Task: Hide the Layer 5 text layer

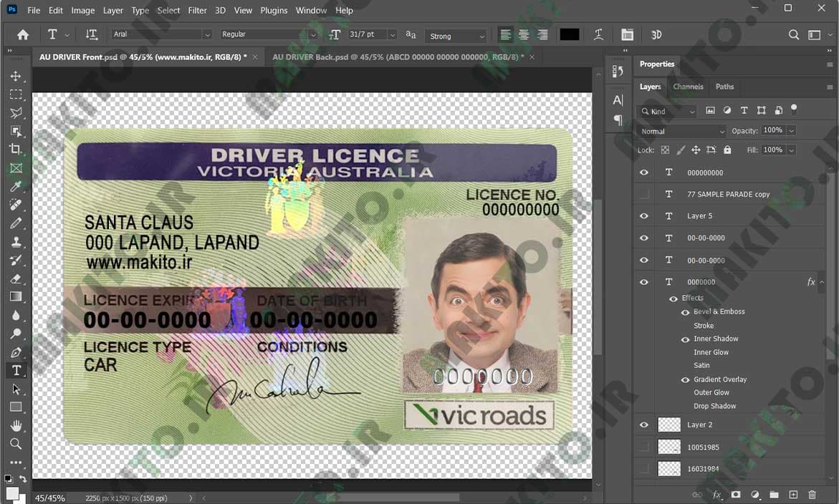Action: [x=643, y=216]
